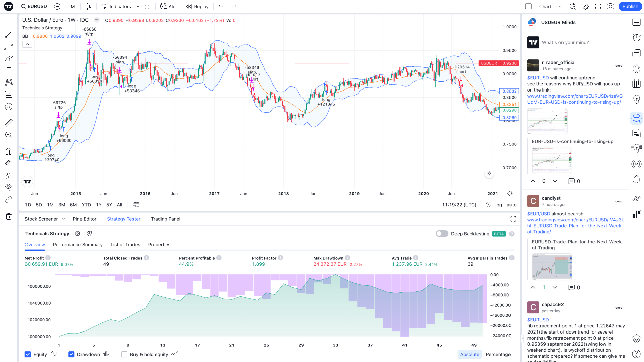Screen dimensions: 644x362
Task: Toggle percent scale on chart
Action: click(488, 205)
